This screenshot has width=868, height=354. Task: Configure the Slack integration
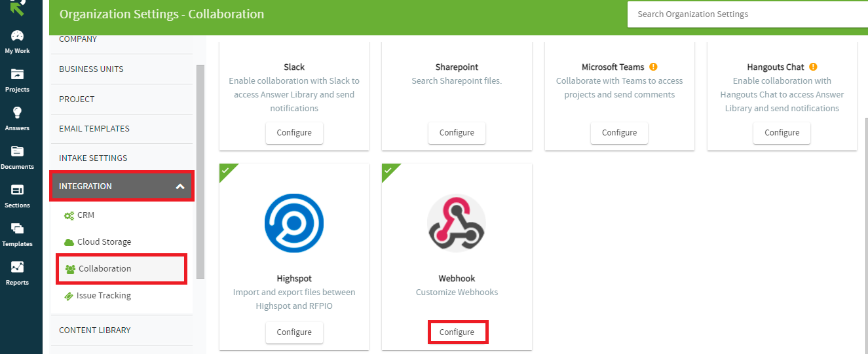294,133
